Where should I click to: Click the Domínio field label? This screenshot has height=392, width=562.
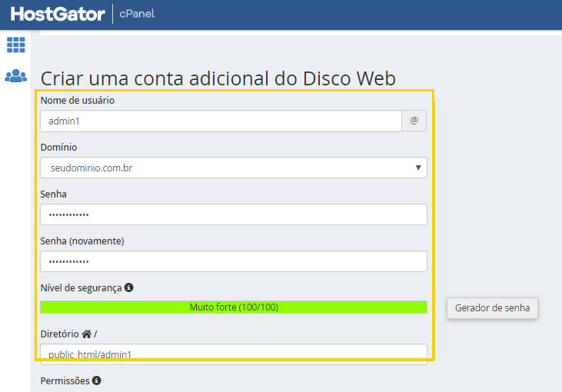click(x=58, y=148)
